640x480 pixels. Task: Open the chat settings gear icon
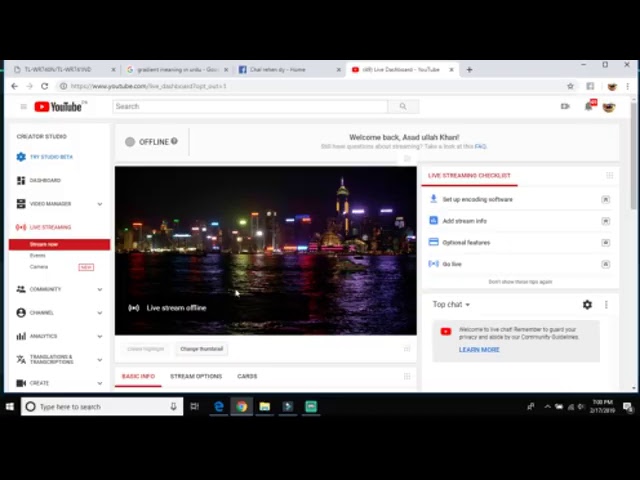tap(587, 305)
